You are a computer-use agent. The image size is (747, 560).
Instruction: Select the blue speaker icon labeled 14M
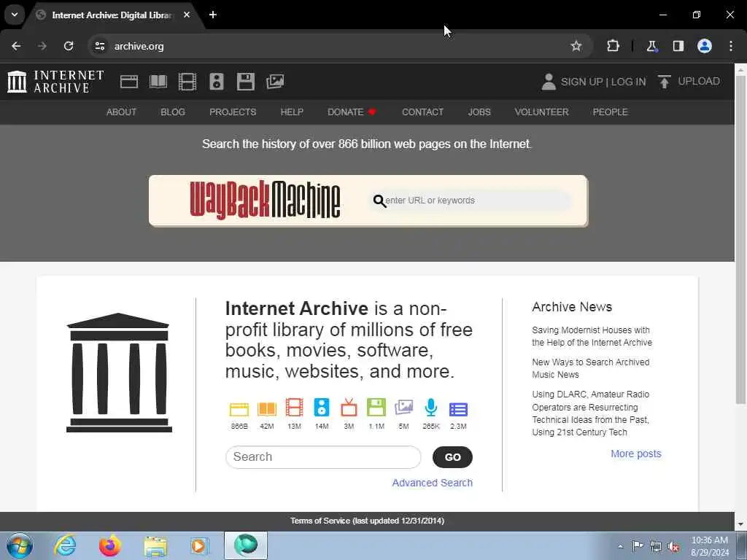(x=322, y=408)
